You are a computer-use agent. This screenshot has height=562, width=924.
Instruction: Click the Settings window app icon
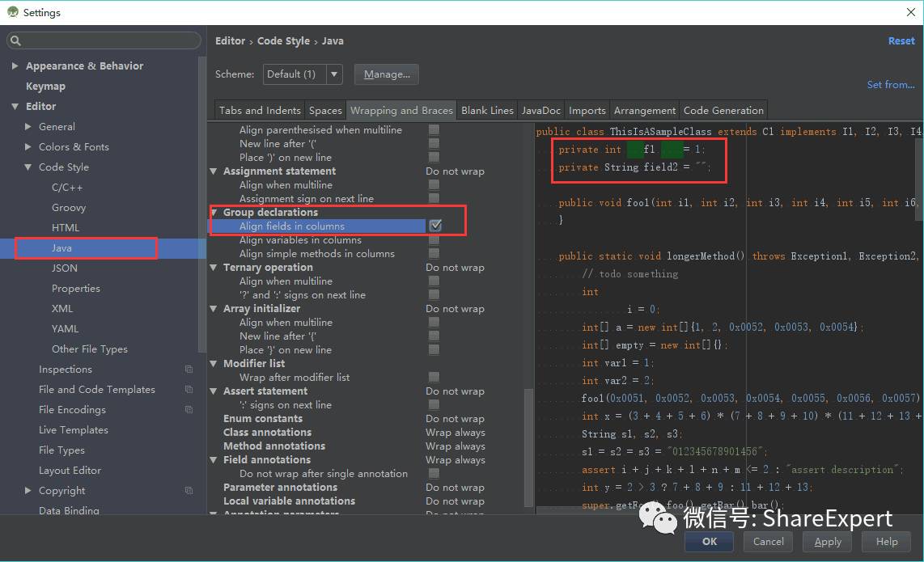pyautogui.click(x=12, y=12)
